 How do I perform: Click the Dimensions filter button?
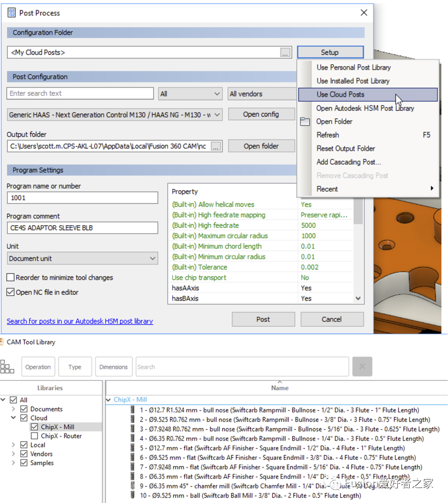pyautogui.click(x=113, y=367)
